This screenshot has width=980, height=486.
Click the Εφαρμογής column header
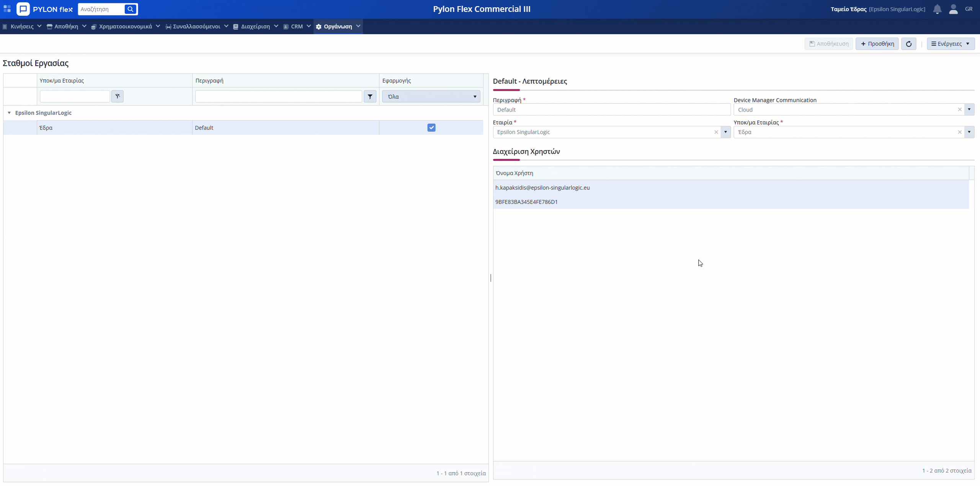(x=431, y=80)
